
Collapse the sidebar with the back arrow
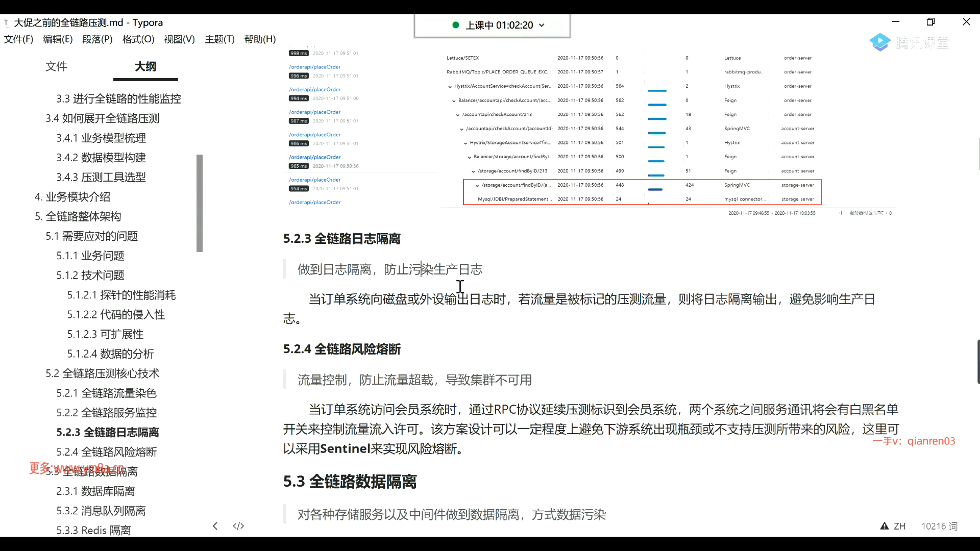pyautogui.click(x=215, y=526)
